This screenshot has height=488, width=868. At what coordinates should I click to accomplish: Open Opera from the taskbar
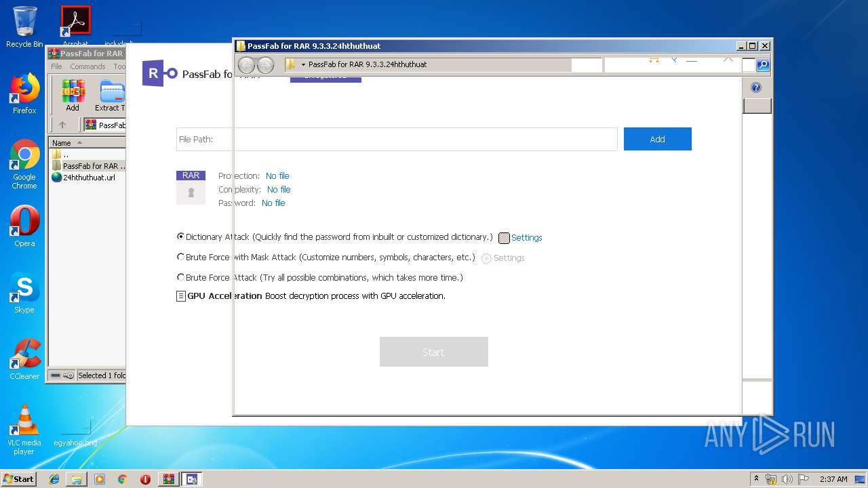[x=145, y=479]
